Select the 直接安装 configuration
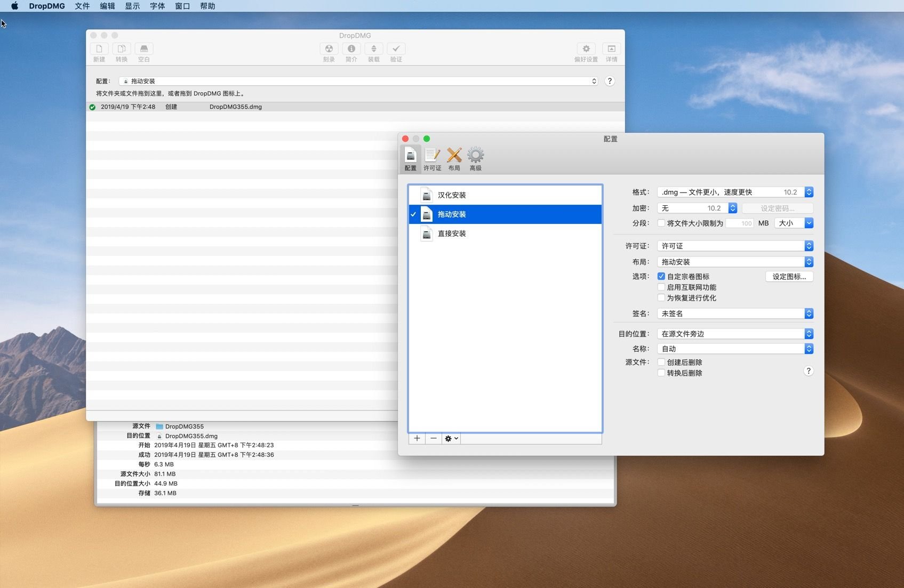Viewport: 904px width, 588px height. (505, 233)
